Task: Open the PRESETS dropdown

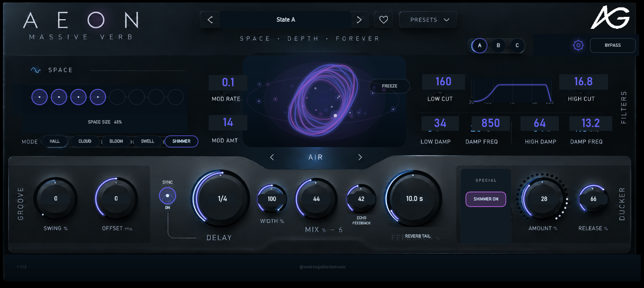Action: coord(428,20)
